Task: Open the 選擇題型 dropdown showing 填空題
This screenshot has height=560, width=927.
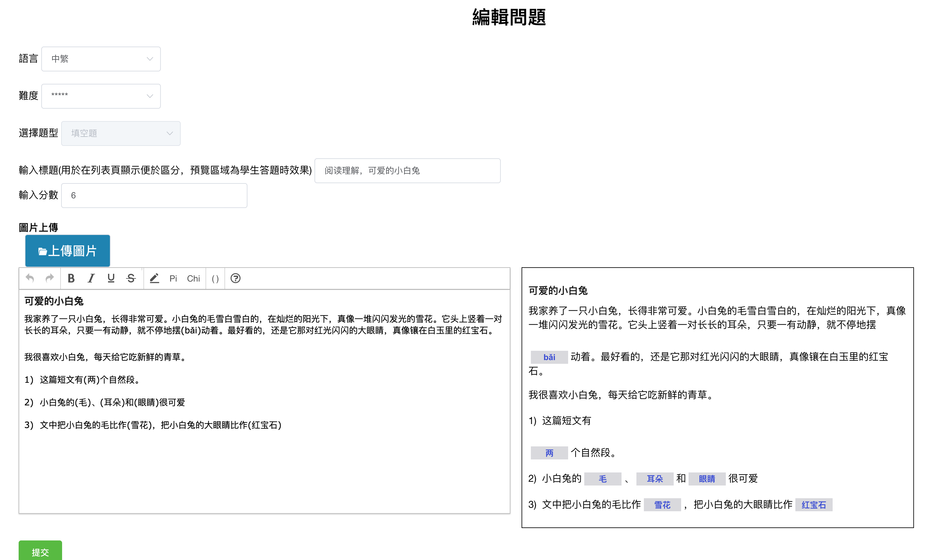Action: tap(121, 133)
